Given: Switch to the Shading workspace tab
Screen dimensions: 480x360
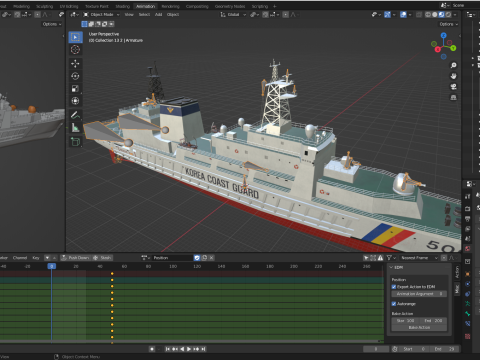Looking at the screenshot, I should 123,6.
